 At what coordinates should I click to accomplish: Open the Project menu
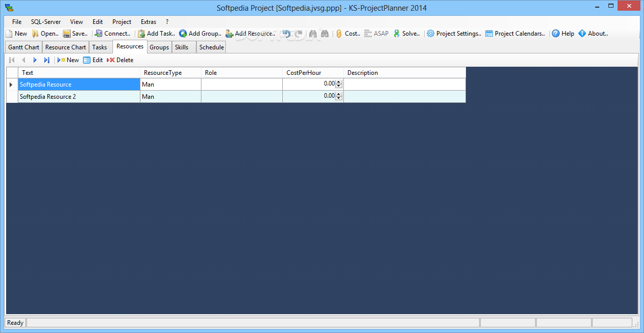[122, 22]
